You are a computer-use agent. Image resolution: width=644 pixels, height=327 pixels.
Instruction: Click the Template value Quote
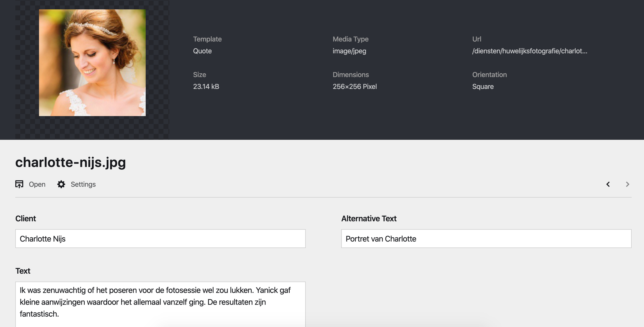(x=202, y=51)
